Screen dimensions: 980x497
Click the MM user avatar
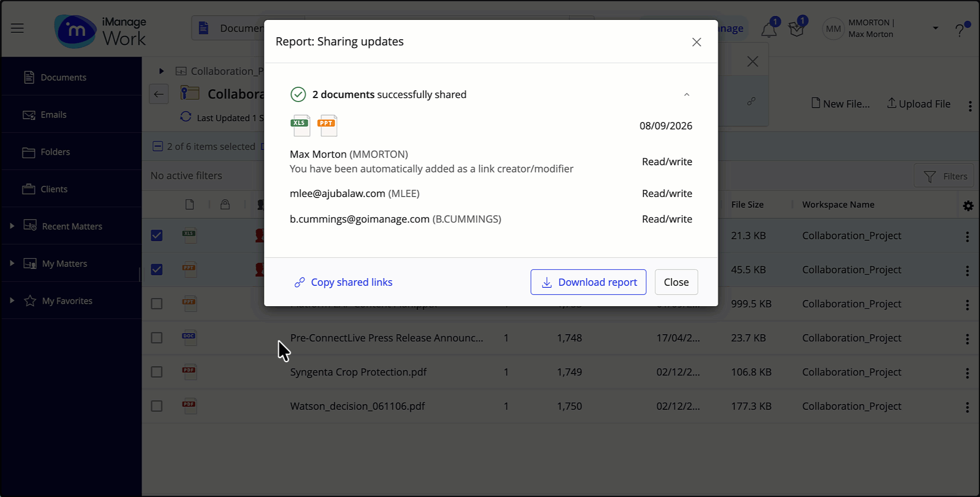[833, 29]
